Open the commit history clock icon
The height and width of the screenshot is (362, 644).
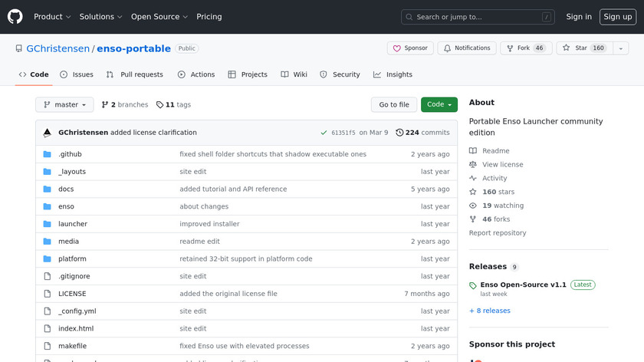coord(399,133)
